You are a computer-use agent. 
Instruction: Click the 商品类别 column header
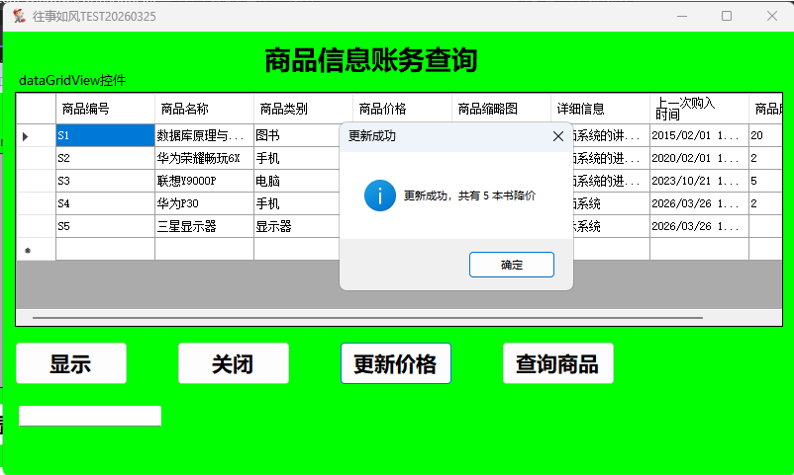point(303,109)
